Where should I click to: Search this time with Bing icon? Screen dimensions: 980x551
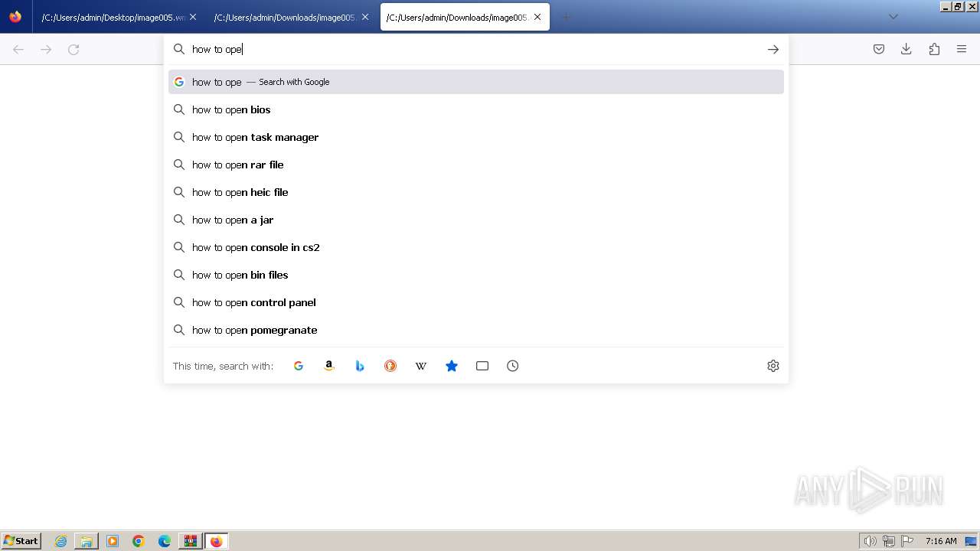[x=360, y=366]
